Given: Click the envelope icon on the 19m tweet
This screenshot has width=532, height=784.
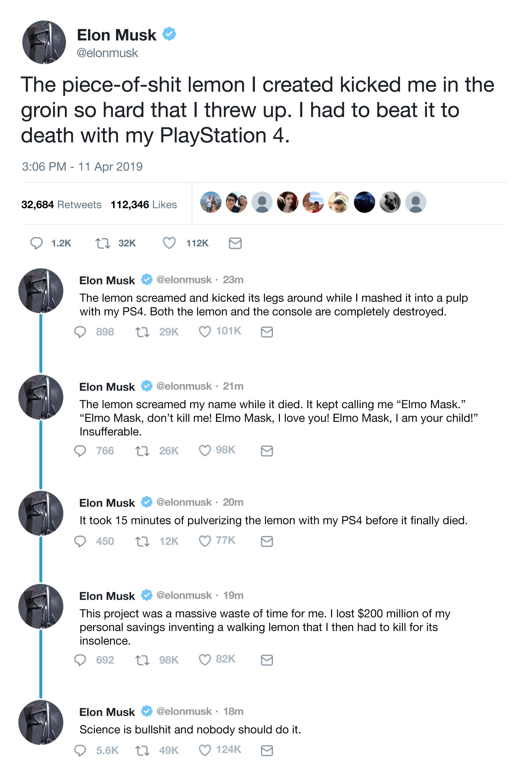Looking at the screenshot, I should (x=267, y=660).
